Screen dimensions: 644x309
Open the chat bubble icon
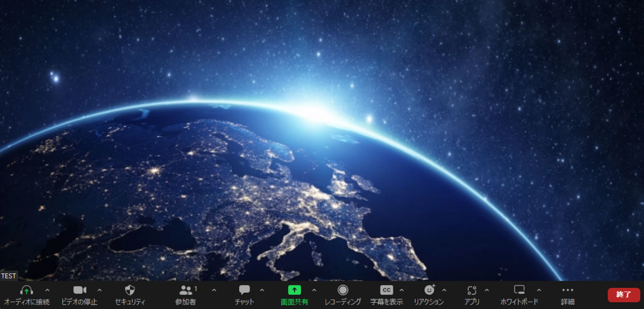pos(244,290)
